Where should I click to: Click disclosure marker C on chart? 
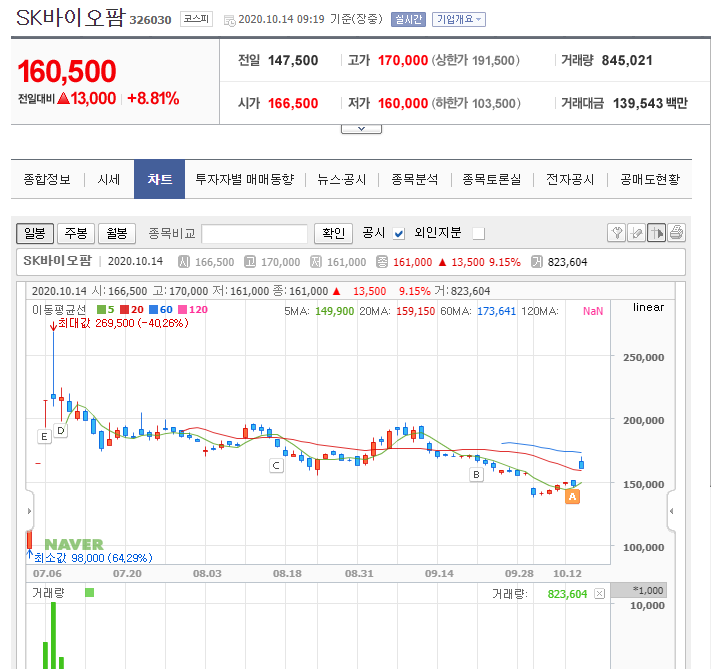[x=276, y=465]
